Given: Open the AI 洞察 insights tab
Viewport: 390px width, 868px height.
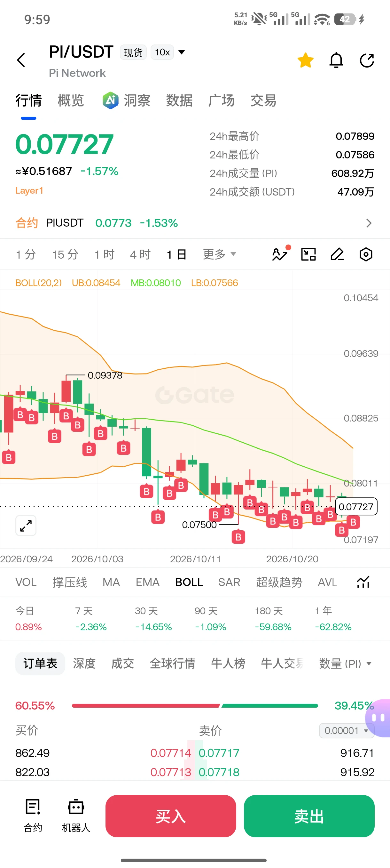Looking at the screenshot, I should point(127,100).
